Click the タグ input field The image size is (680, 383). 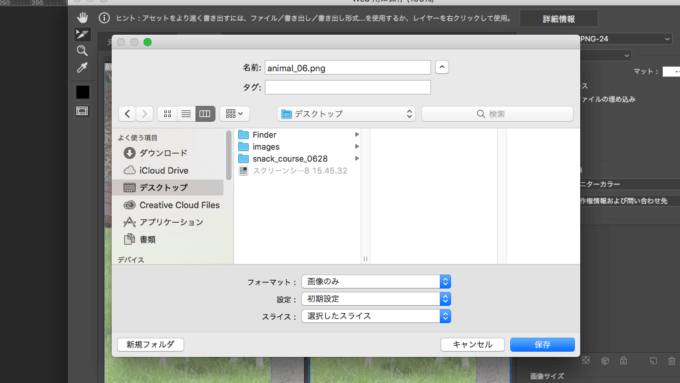[348, 88]
